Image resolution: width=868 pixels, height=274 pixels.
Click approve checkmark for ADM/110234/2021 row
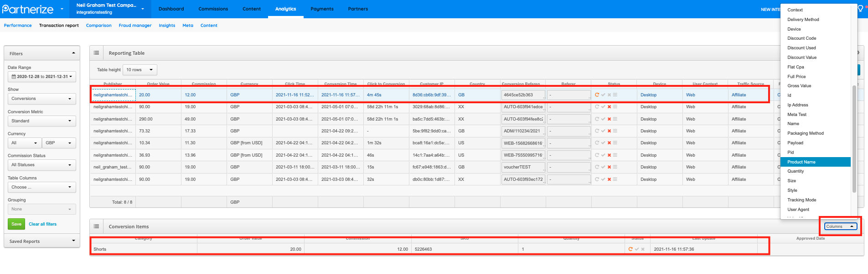coord(603,131)
